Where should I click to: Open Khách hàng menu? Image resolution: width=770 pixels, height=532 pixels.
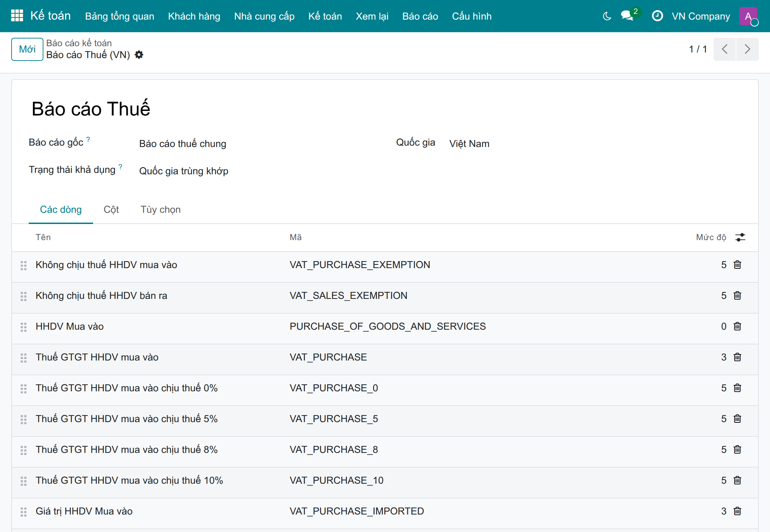tap(194, 16)
